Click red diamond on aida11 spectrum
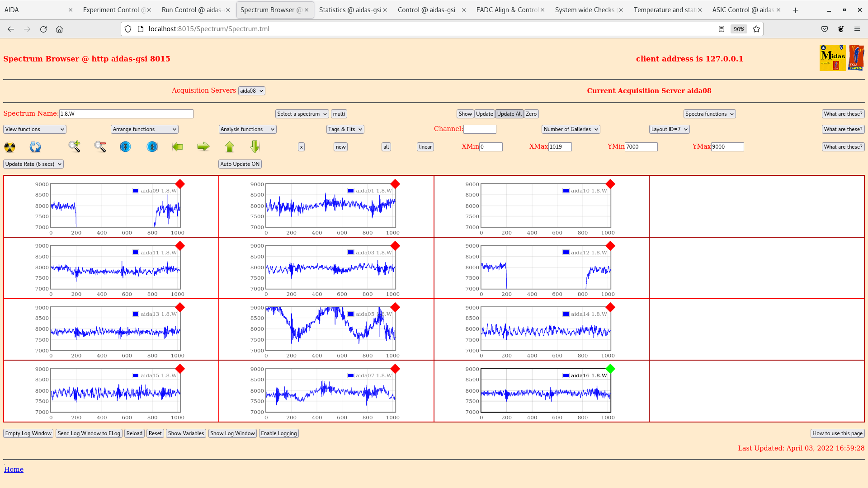Image resolution: width=868 pixels, height=488 pixels. 180,246
